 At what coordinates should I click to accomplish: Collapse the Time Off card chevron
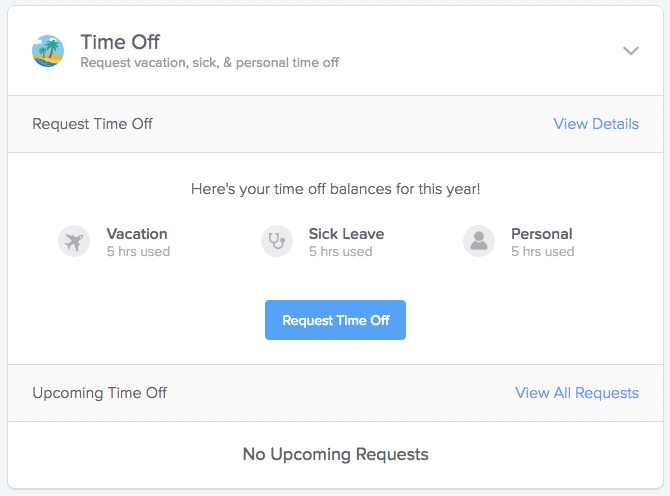(631, 51)
